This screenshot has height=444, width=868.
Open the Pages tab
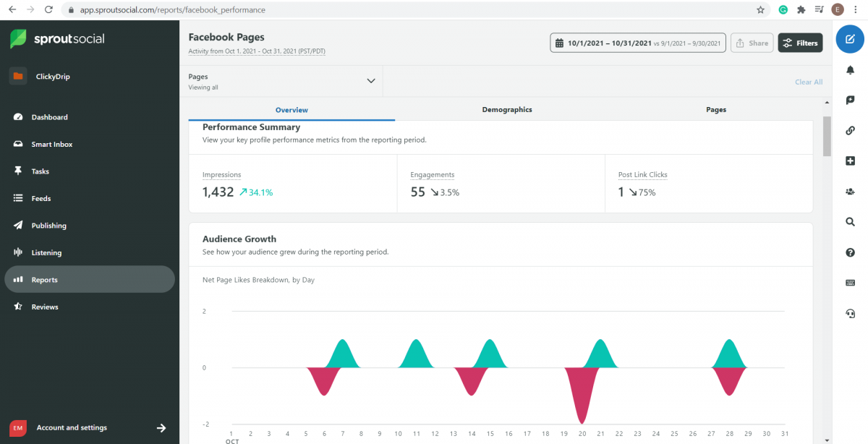pyautogui.click(x=715, y=109)
